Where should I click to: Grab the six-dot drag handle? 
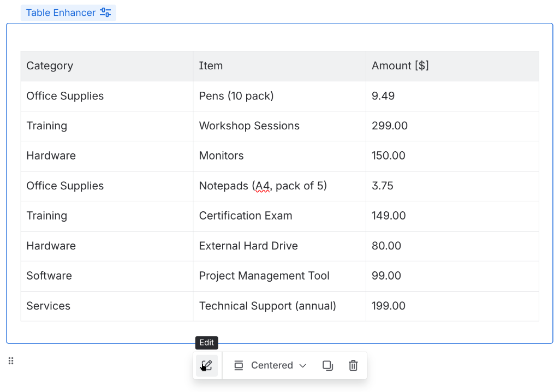[11, 361]
